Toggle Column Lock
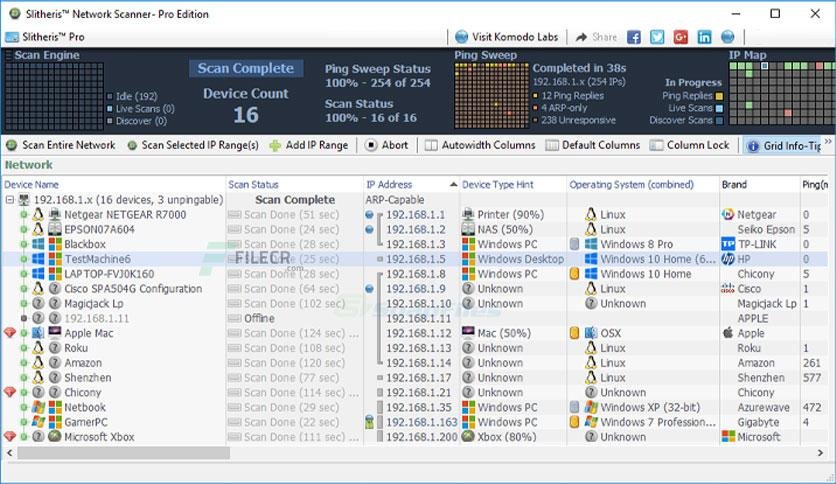This screenshot has width=836, height=484. [689, 145]
